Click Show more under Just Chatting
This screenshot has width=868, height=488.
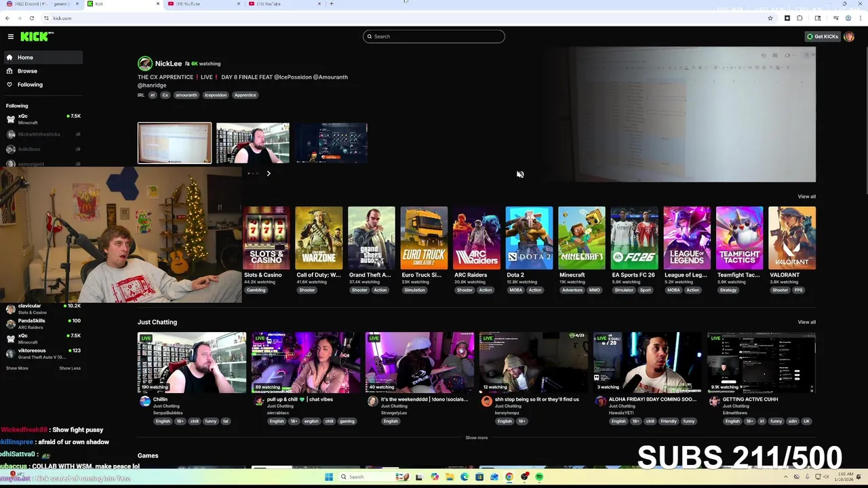point(476,438)
